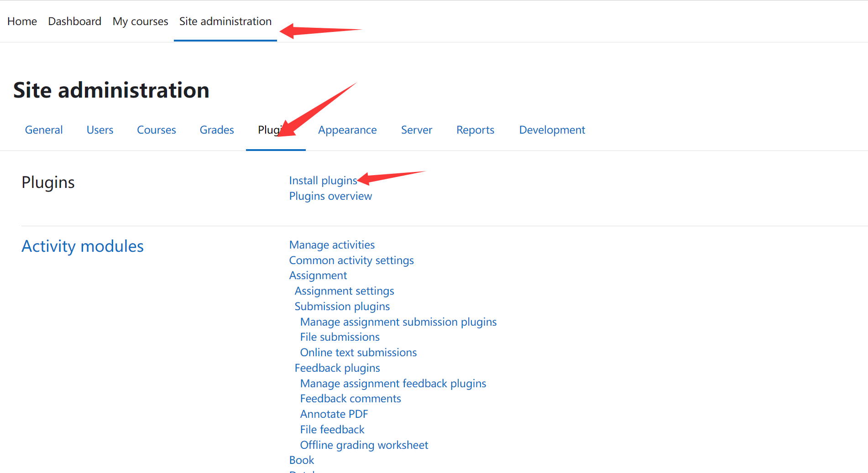
Task: Switch to the Appearance tab
Action: point(347,130)
